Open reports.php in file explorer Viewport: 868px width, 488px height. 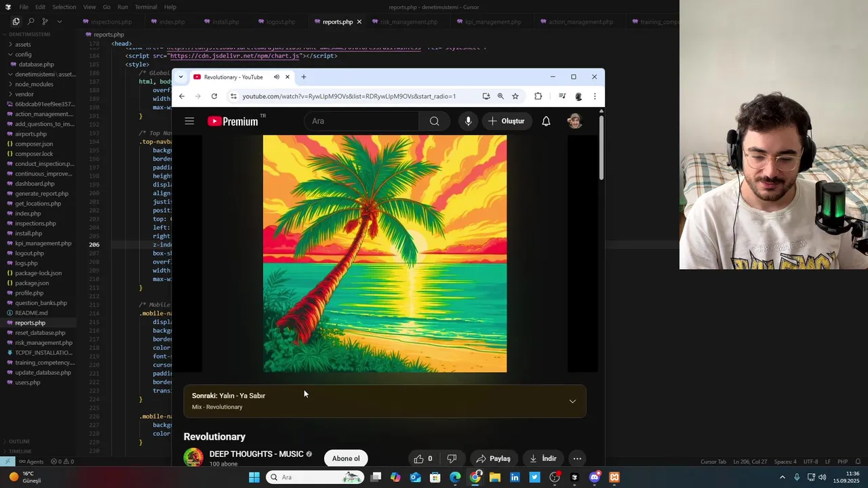pos(30,323)
